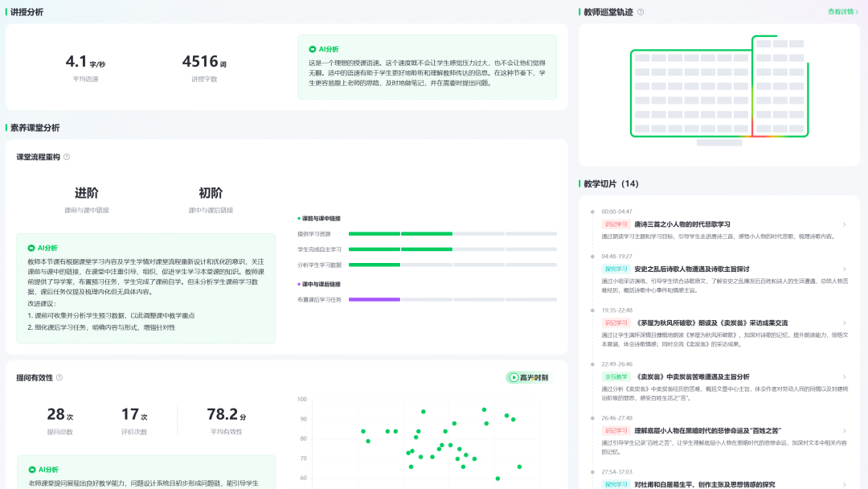The height and width of the screenshot is (489, 868).
Task: Expand chevron for 唐诗三首之小人物的时代悲歌学习
Action: point(844,224)
